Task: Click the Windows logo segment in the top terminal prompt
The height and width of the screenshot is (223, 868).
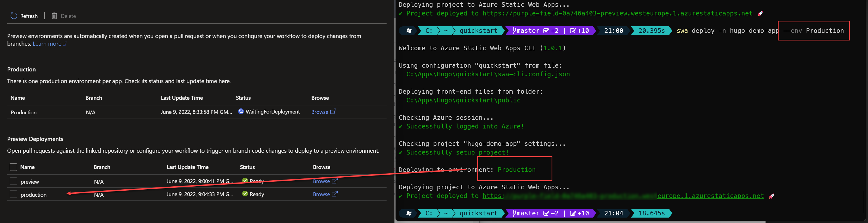Action: (x=409, y=31)
